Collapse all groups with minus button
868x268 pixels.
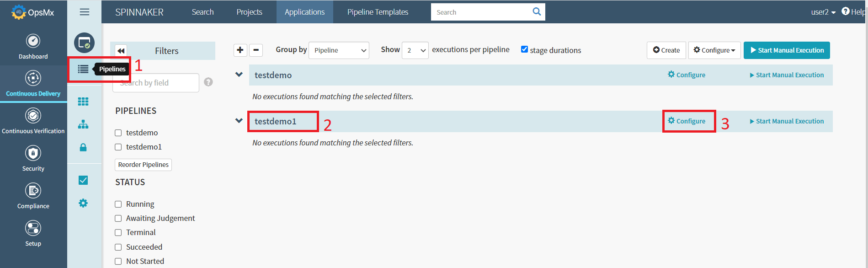256,50
